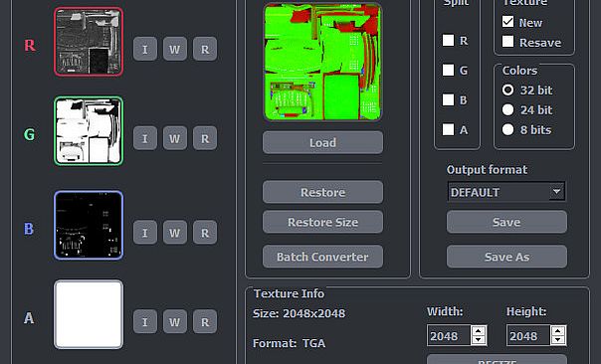Click the I button in B channel row
The image size is (601, 364).
pyautogui.click(x=145, y=232)
